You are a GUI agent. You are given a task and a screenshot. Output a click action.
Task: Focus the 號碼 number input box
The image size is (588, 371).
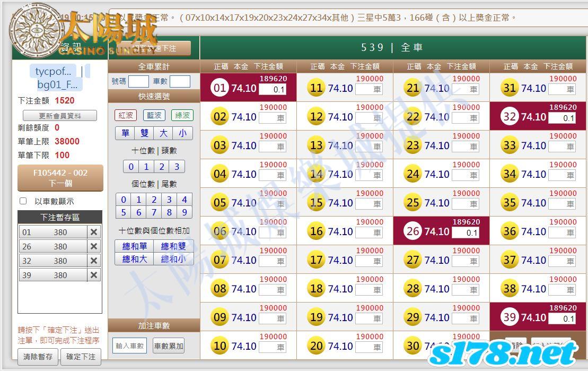pyautogui.click(x=138, y=81)
